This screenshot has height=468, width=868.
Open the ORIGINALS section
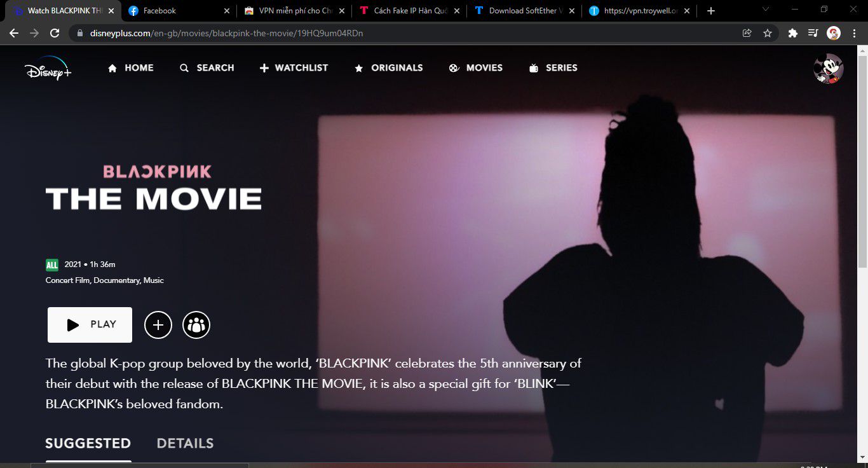tap(388, 68)
